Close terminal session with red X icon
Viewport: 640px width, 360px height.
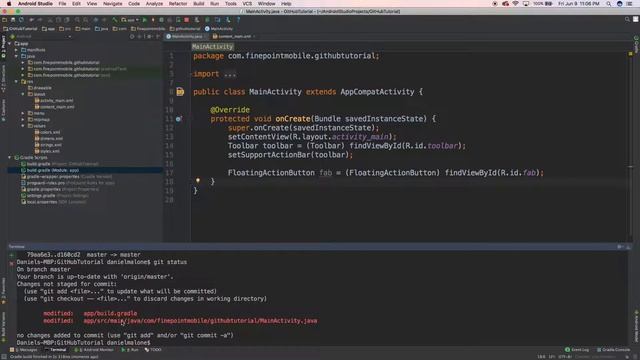tap(11, 263)
